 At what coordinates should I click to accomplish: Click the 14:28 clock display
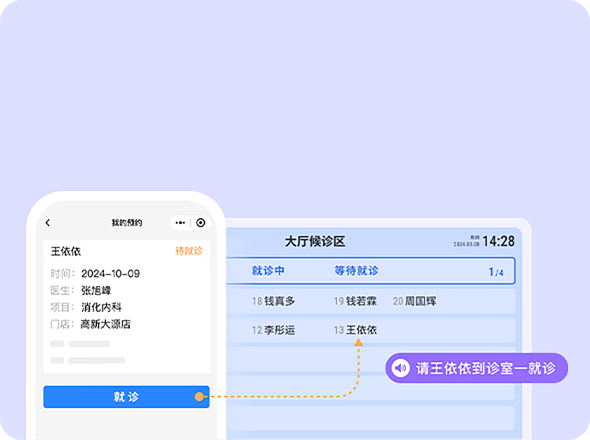[498, 241]
